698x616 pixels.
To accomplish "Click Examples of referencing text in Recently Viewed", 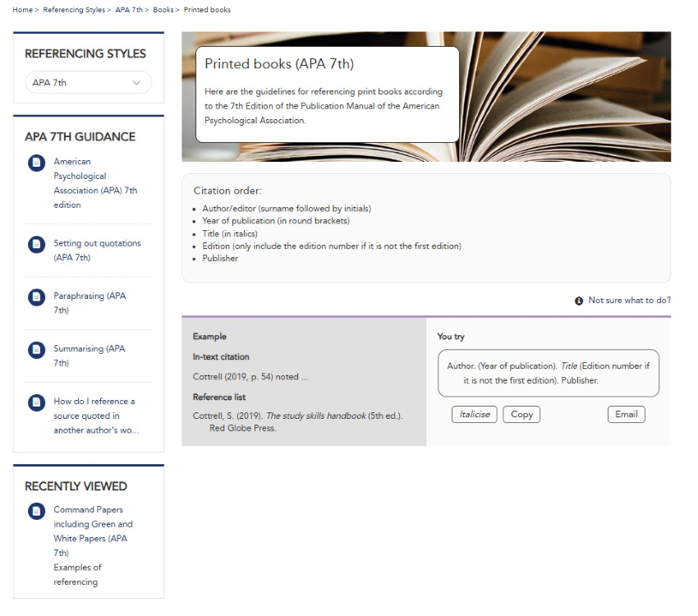I will 77,575.
